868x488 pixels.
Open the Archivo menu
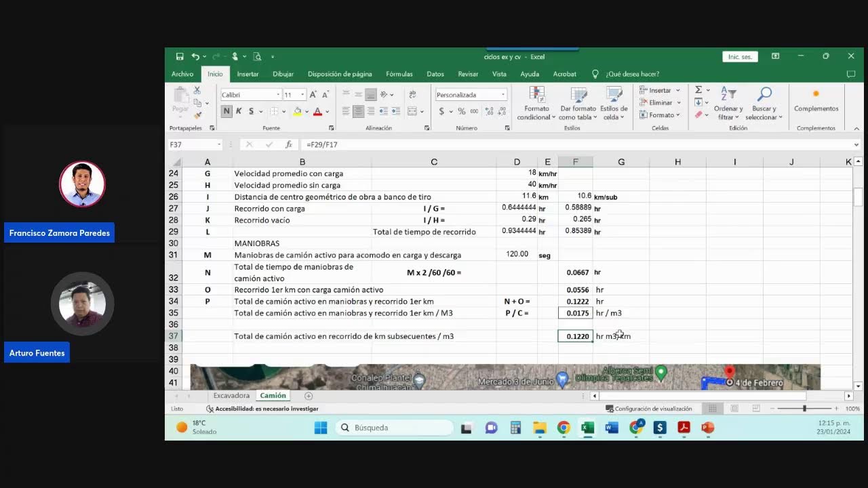[x=182, y=74]
